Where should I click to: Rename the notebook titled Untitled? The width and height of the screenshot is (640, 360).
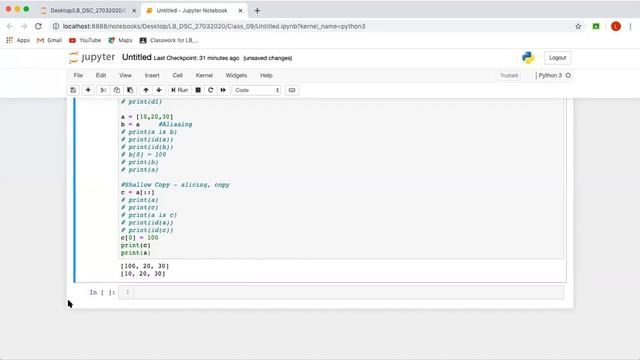coord(137,58)
